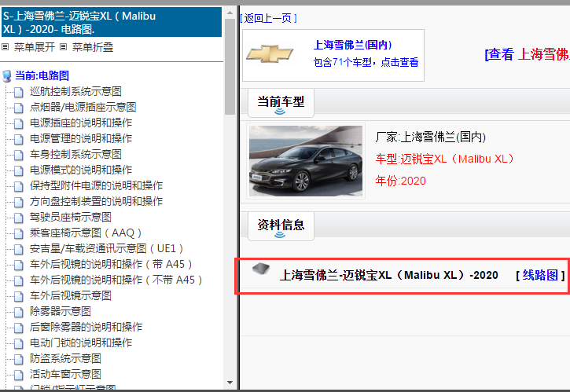Open 车外后视镜示意图 diagram
Image resolution: width=570 pixels, height=392 pixels.
coord(71,295)
